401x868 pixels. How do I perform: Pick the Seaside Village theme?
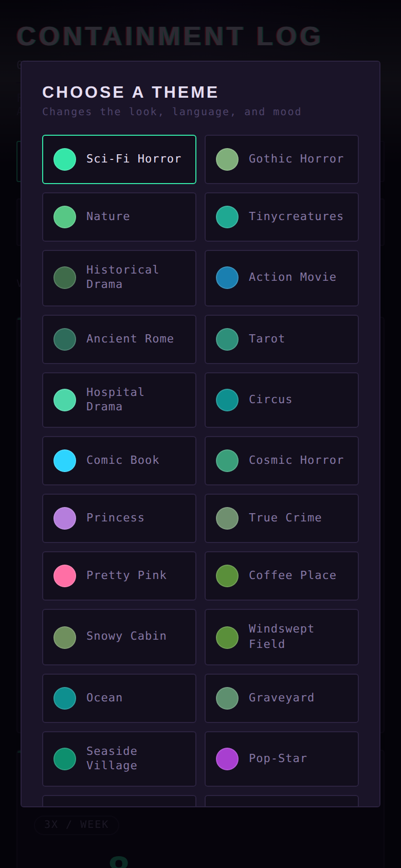pyautogui.click(x=119, y=759)
